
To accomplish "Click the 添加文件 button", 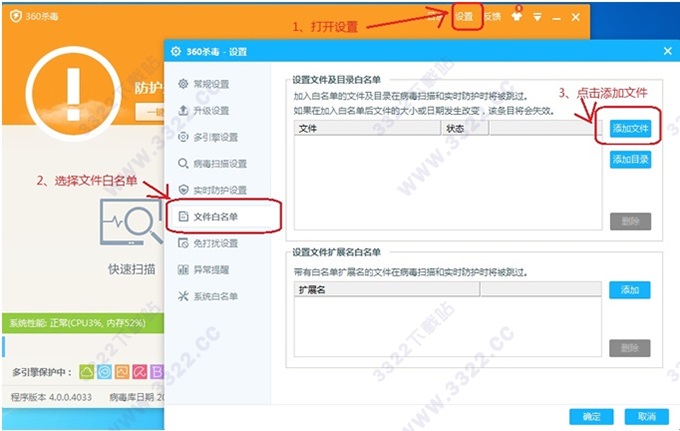I will (x=630, y=129).
